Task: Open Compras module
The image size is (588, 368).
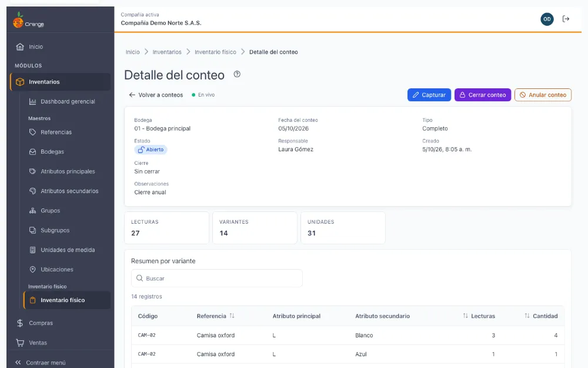Action: click(60, 323)
